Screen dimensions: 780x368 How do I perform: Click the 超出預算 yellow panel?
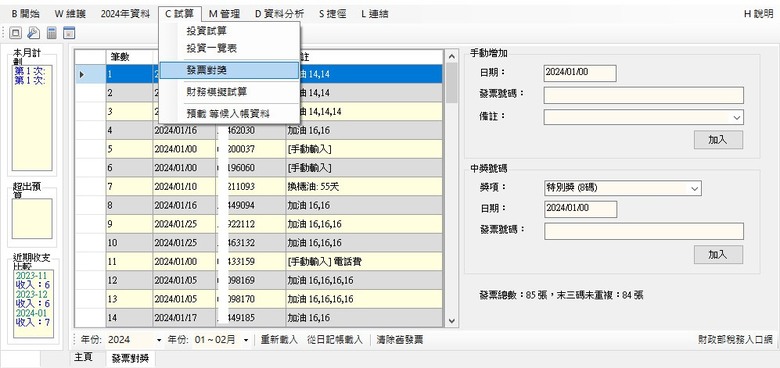pos(32,219)
